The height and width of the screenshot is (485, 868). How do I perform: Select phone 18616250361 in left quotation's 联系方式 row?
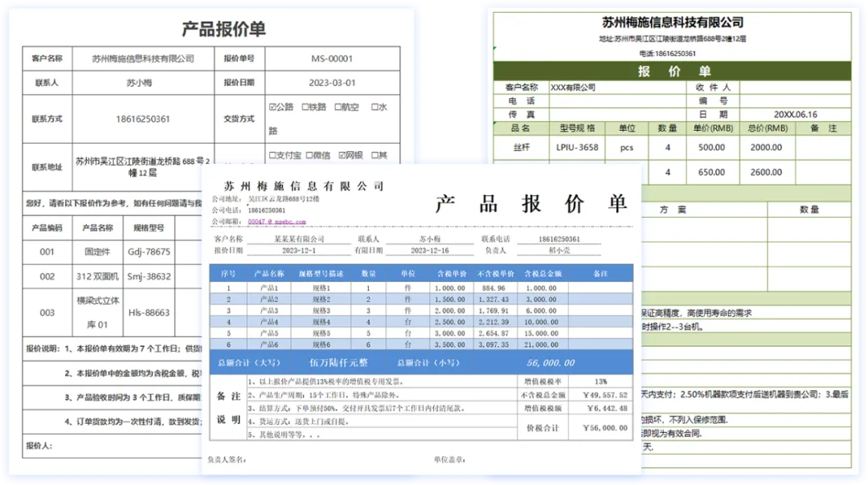(x=143, y=119)
